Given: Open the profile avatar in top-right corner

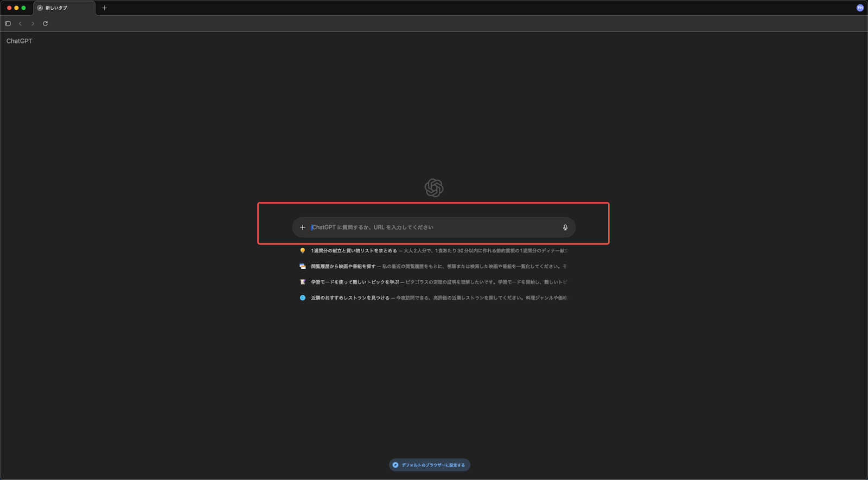Looking at the screenshot, I should point(860,8).
